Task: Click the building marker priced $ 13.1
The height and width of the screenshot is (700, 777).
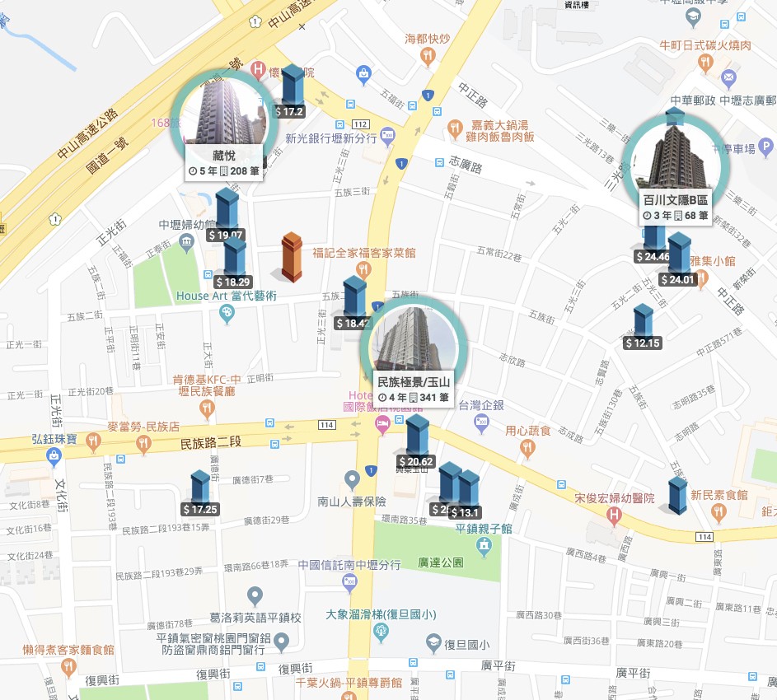Action: 468,489
